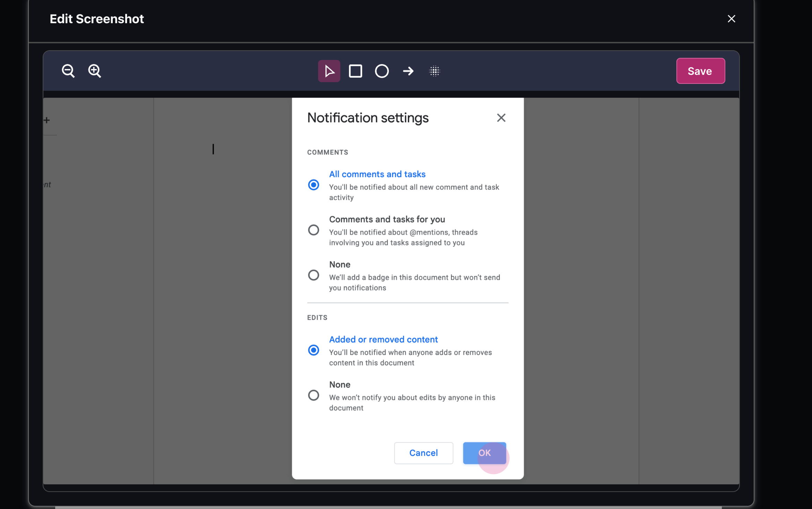
Task: Select None under Edits section
Action: click(x=314, y=395)
